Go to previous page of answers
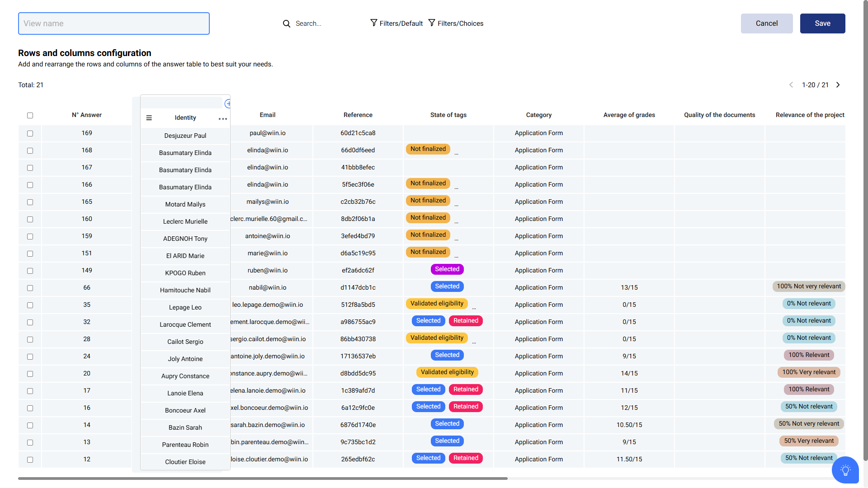The image size is (868, 488). coord(791,85)
